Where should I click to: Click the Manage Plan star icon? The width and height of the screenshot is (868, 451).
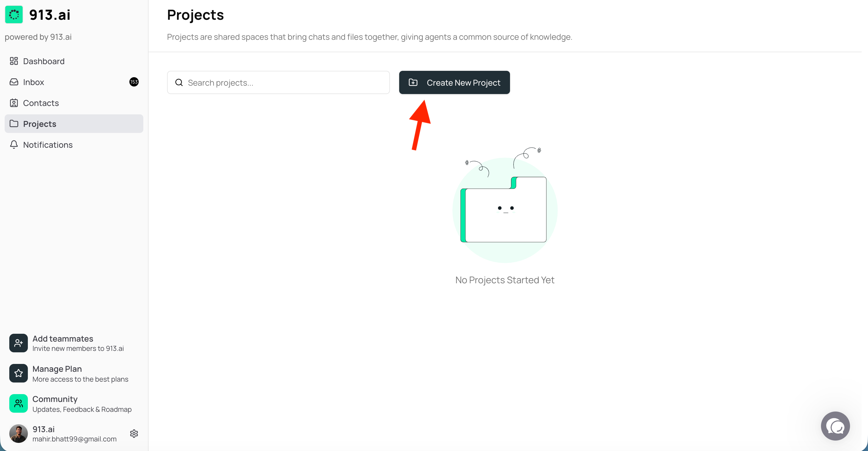point(19,373)
